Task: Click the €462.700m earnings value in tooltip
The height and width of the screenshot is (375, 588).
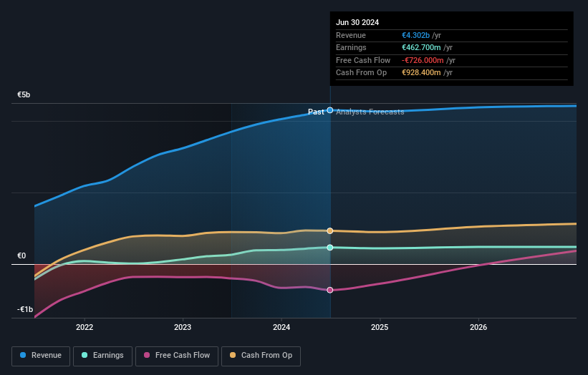Action: [x=421, y=47]
